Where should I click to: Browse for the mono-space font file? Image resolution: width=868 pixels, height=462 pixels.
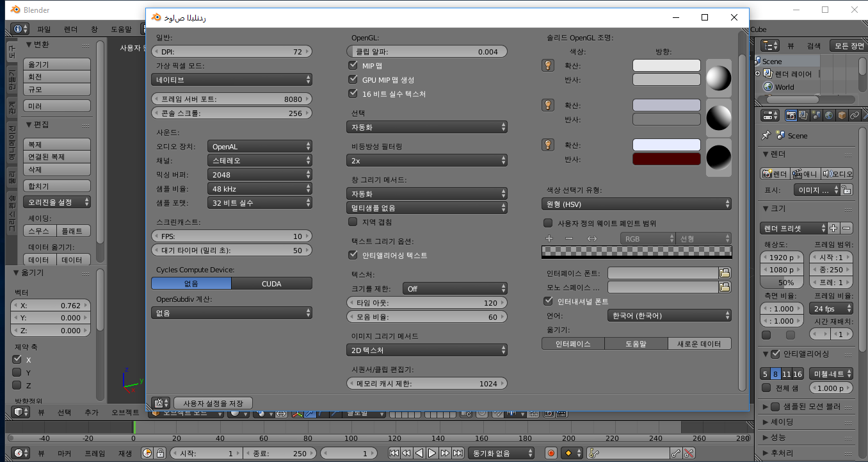[725, 287]
